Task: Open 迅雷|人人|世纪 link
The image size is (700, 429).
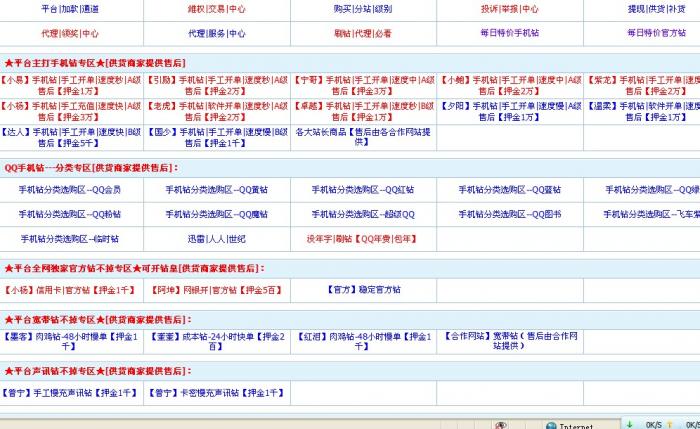Action: pos(217,239)
